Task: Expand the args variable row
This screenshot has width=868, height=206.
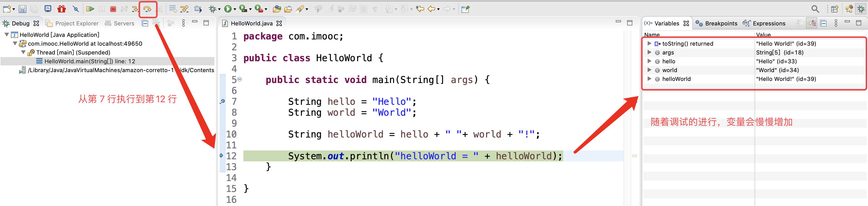Action: coord(649,52)
